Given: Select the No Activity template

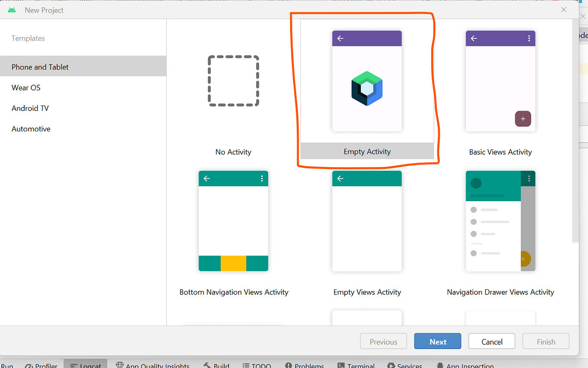Looking at the screenshot, I should pyautogui.click(x=233, y=81).
